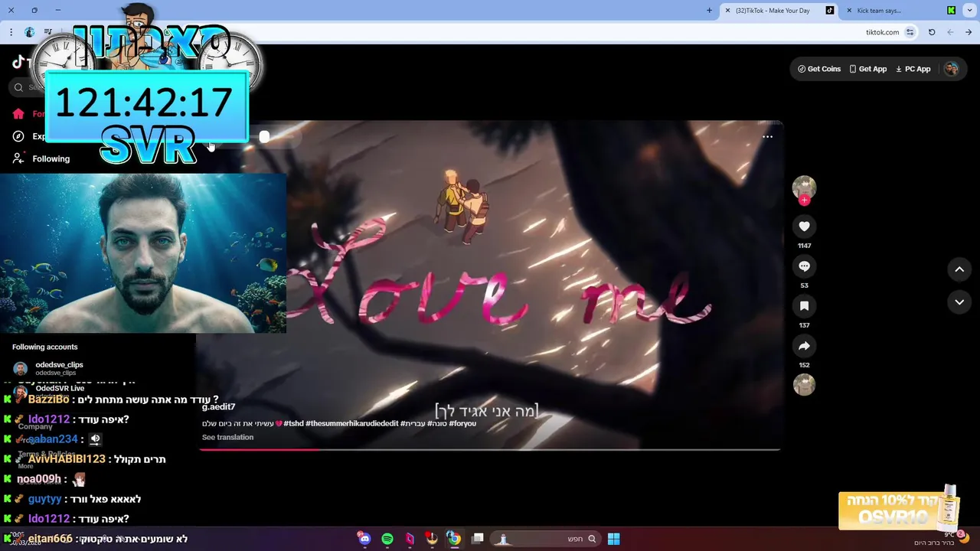Click See translation under the caption
This screenshot has width=980, height=551.
(x=227, y=437)
